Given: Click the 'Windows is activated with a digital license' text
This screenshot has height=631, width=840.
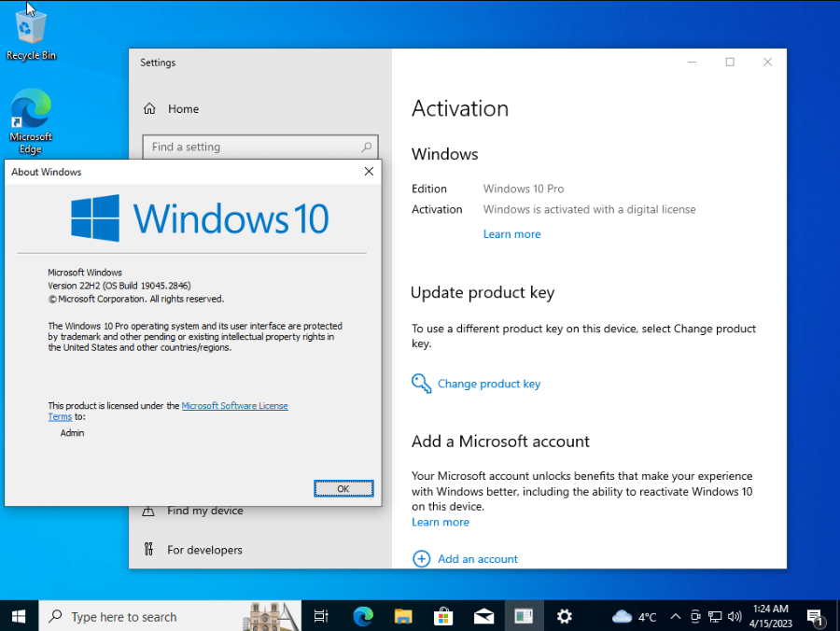Looking at the screenshot, I should click(x=589, y=209).
